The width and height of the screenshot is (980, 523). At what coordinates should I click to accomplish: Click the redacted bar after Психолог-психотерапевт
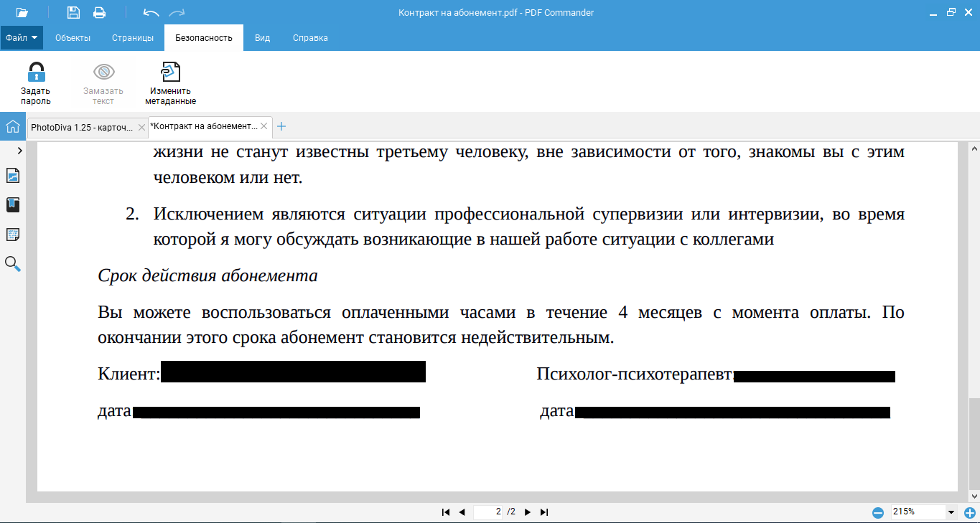[814, 377]
